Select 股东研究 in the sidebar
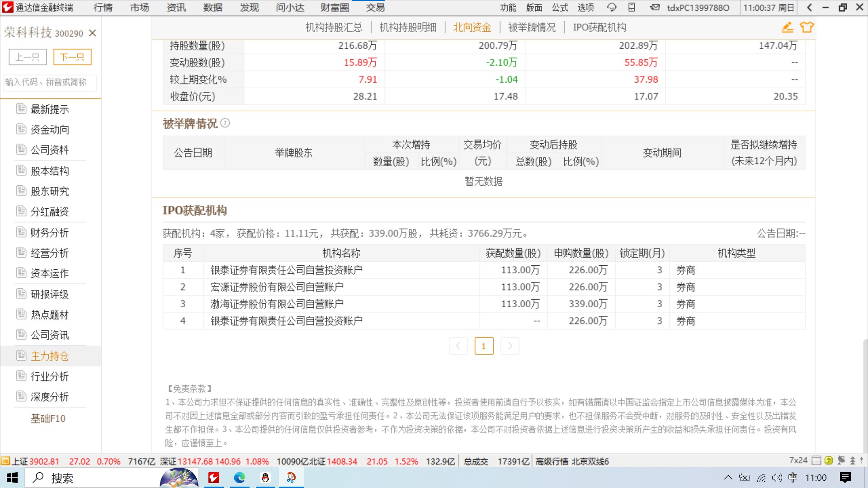868x488 pixels. pos(50,192)
